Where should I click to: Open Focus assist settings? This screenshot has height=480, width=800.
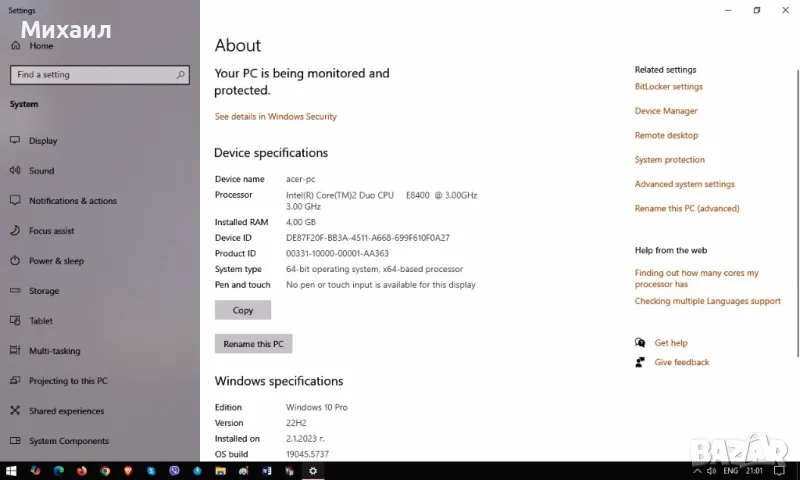(x=51, y=231)
